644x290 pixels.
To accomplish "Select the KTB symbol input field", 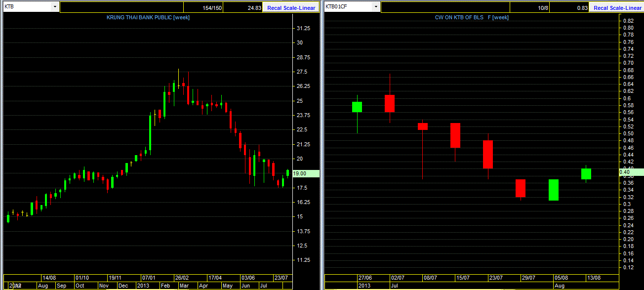I will click(28, 7).
